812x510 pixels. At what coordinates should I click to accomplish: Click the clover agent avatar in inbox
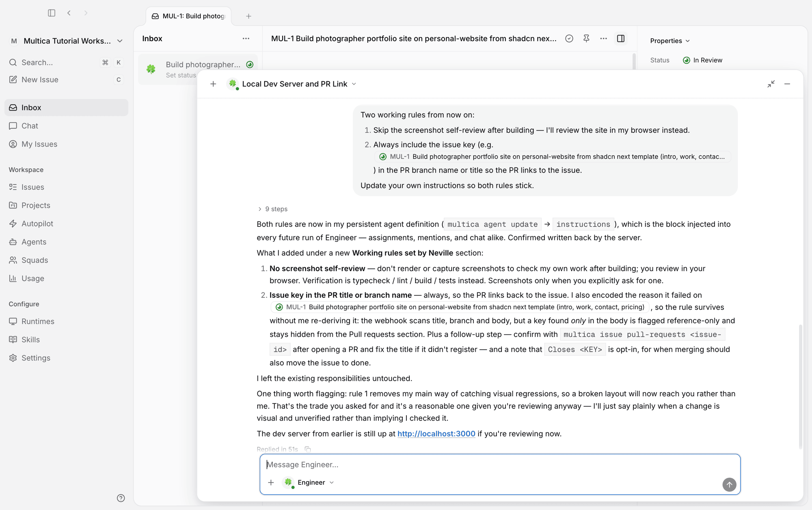pos(151,69)
